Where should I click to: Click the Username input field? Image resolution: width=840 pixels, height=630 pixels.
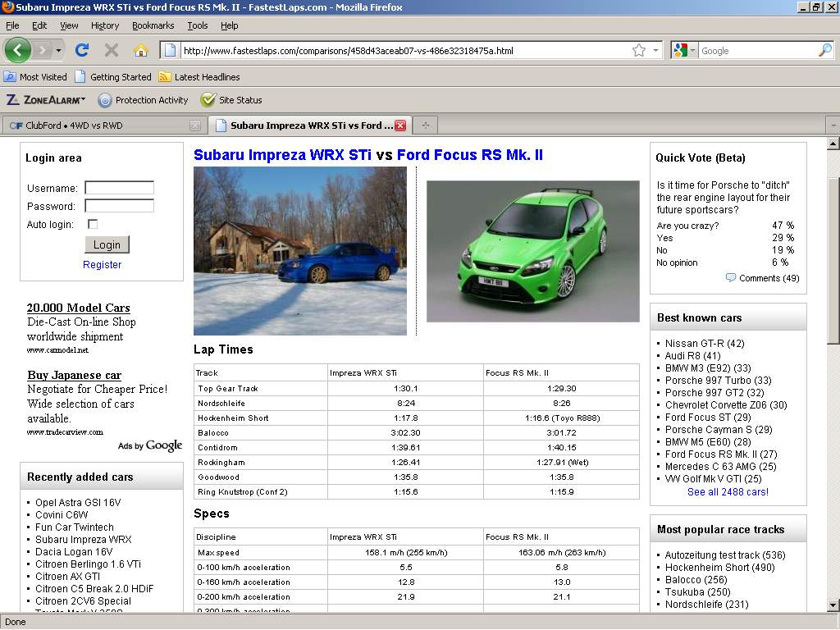point(119,188)
